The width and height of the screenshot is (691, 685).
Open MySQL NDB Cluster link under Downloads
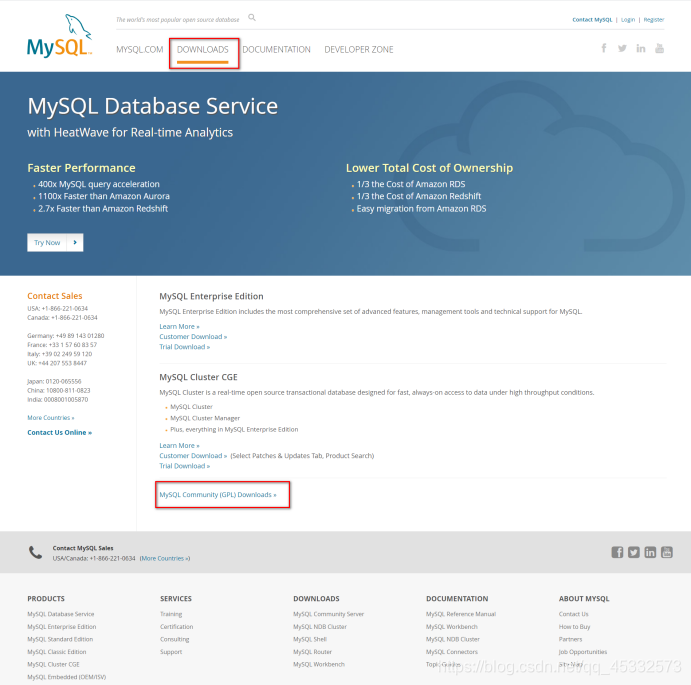pyautogui.click(x=320, y=626)
